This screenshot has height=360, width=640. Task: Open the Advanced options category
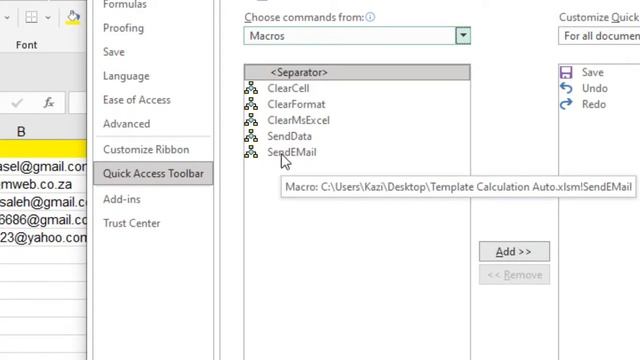coord(127,124)
